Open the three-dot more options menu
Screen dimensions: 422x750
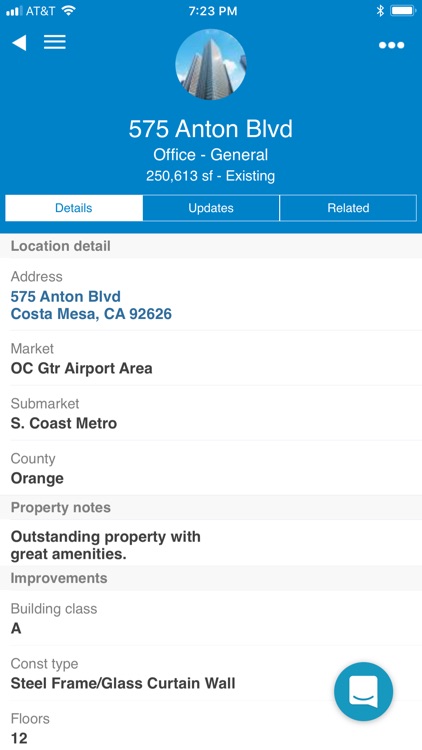click(x=391, y=45)
